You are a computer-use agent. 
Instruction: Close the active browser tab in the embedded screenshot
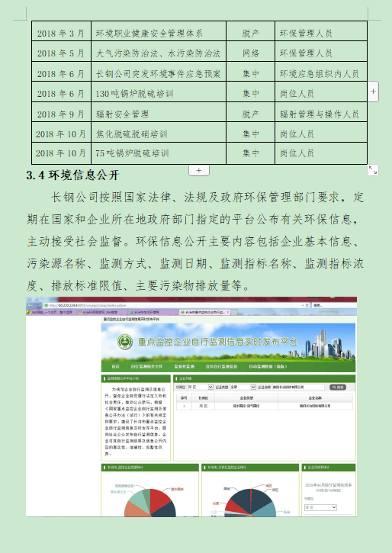click(228, 312)
